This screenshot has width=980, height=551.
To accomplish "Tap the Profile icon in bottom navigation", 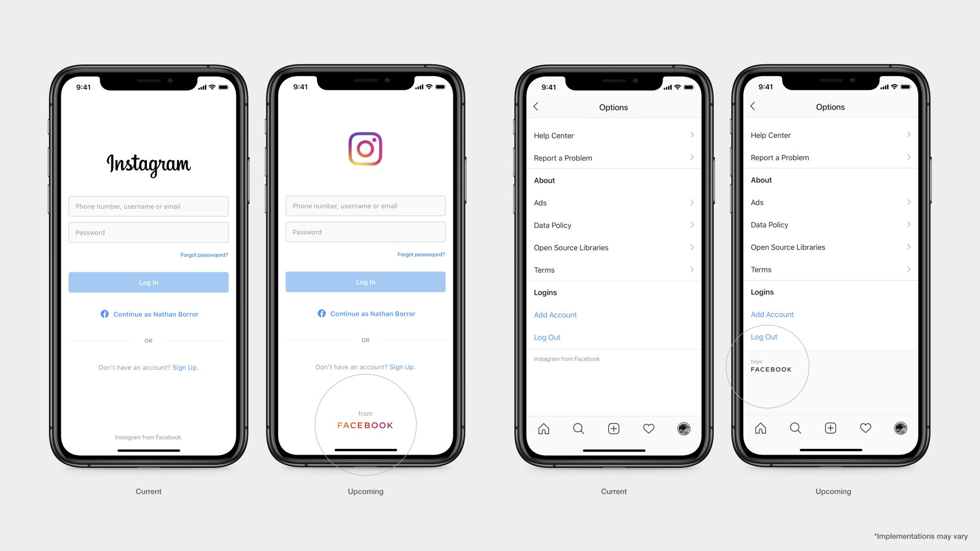I will [684, 428].
